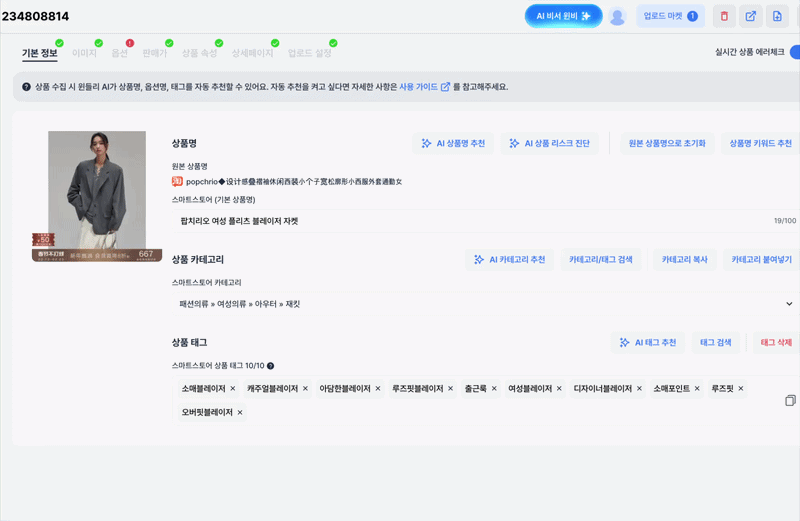Run AI 상품 리스크 진단
Viewport: 800px width, 521px height.
[550, 143]
